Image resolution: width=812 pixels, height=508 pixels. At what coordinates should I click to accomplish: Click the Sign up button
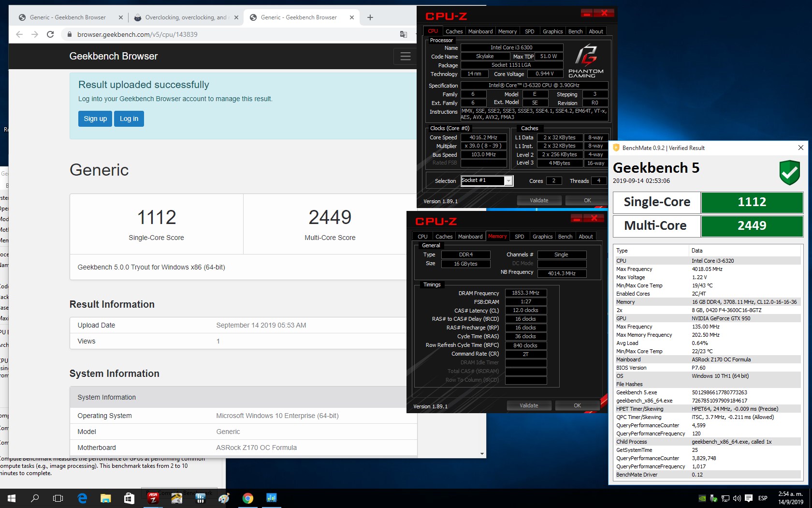[95, 119]
